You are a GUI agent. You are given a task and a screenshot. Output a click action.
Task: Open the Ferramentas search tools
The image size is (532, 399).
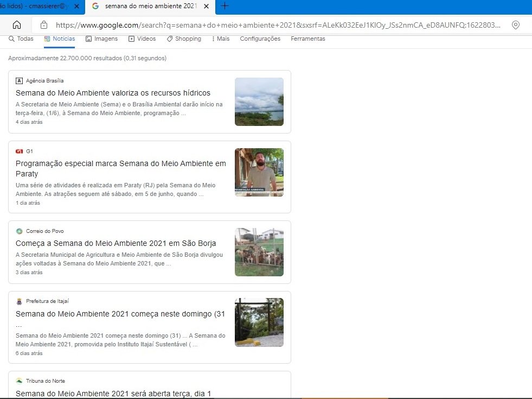307,39
